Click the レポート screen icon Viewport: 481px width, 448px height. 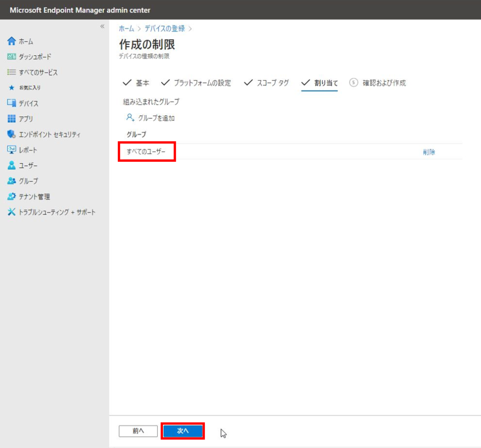[12, 150]
